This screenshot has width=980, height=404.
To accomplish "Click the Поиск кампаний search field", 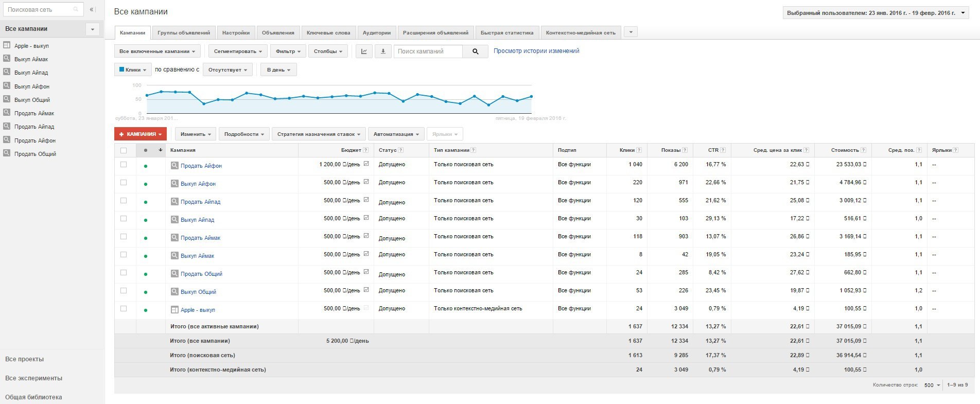I will (x=428, y=51).
